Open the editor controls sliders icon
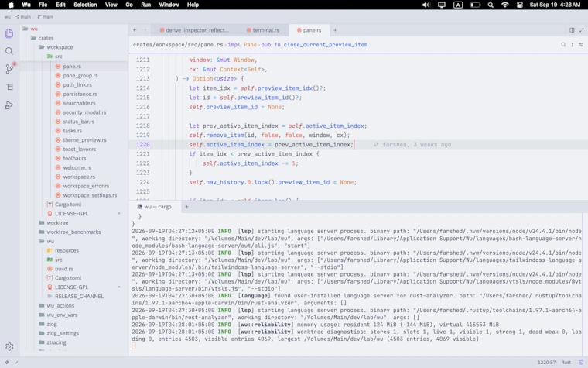 tap(581, 45)
